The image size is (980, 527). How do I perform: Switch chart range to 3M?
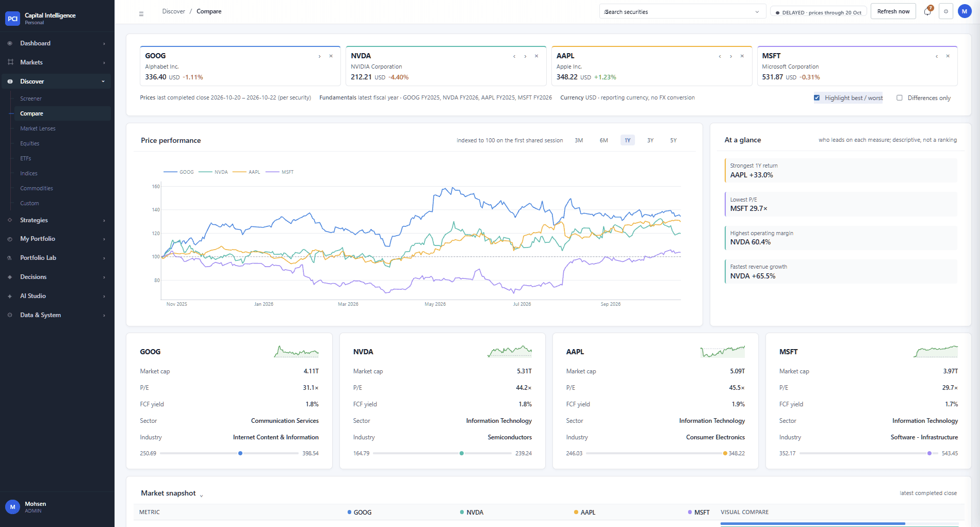579,140
